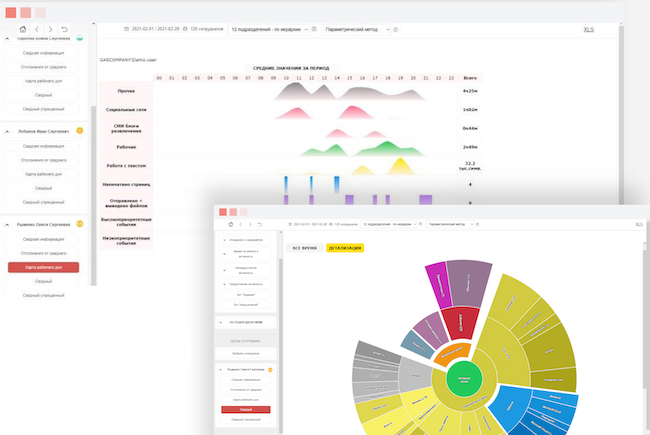Click info icon beside the back window's Параметрический метод
This screenshot has height=435, width=650.
(x=395, y=29)
